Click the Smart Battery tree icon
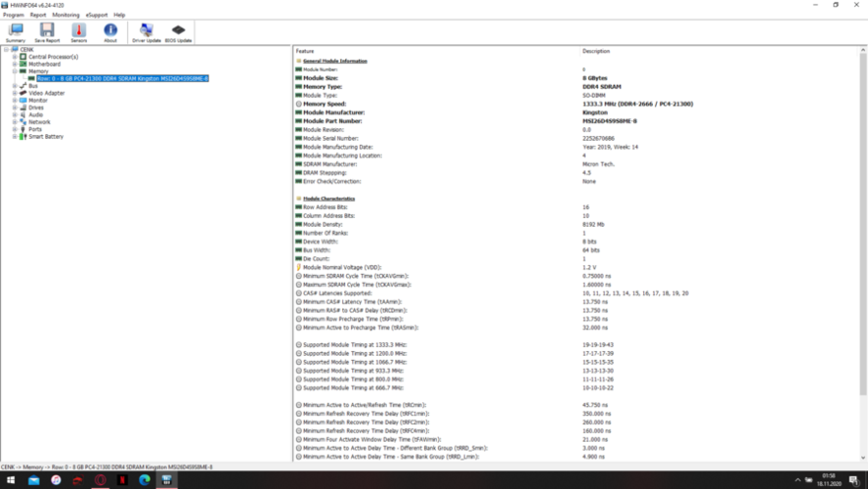Image resolution: width=868 pixels, height=489 pixels. [x=23, y=136]
